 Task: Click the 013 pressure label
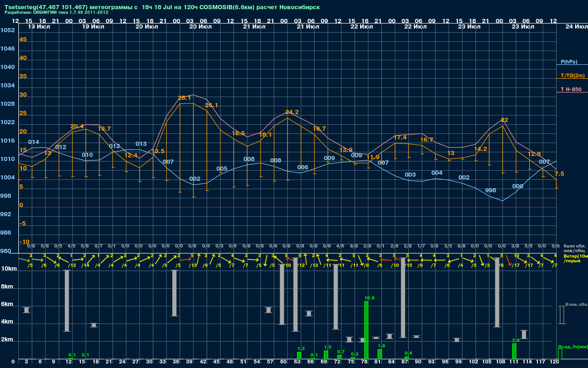(141, 144)
